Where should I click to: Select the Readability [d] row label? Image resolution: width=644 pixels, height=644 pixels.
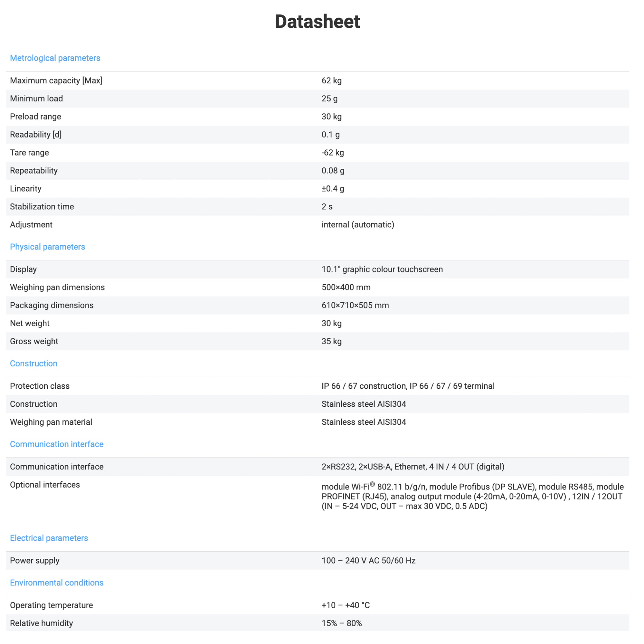click(36, 135)
